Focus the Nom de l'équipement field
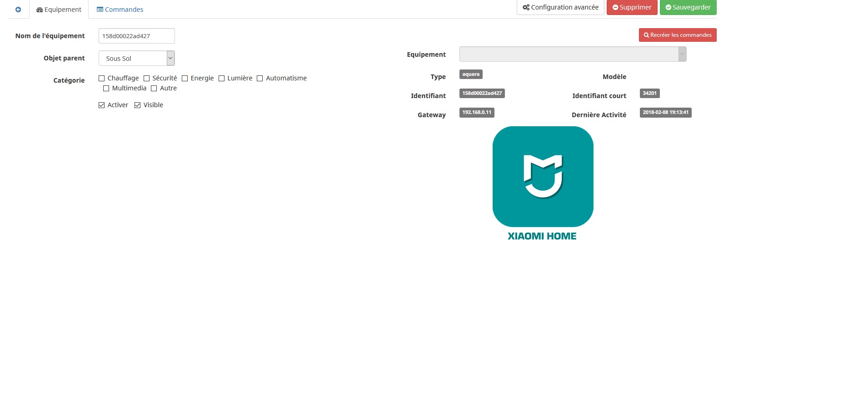The height and width of the screenshot is (401, 868). click(137, 36)
